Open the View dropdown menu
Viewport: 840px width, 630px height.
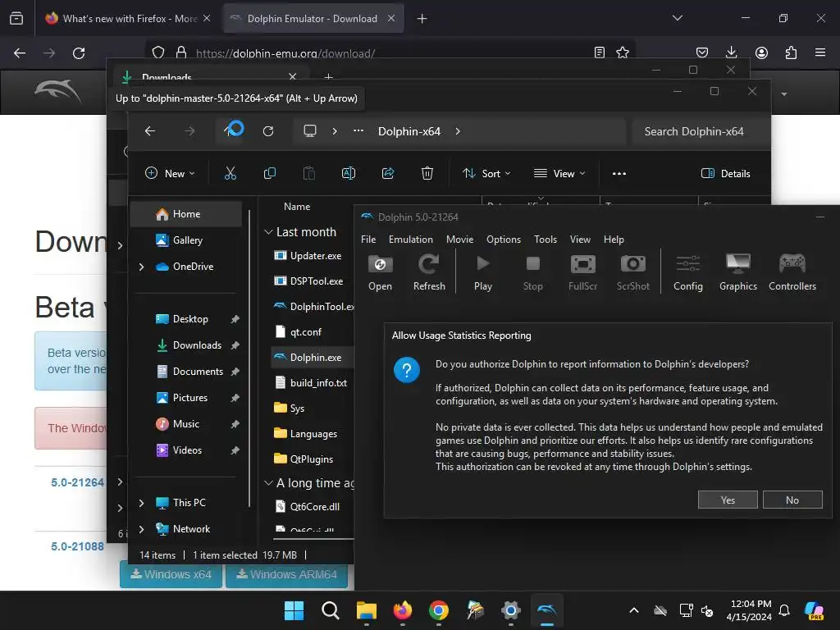tap(559, 173)
